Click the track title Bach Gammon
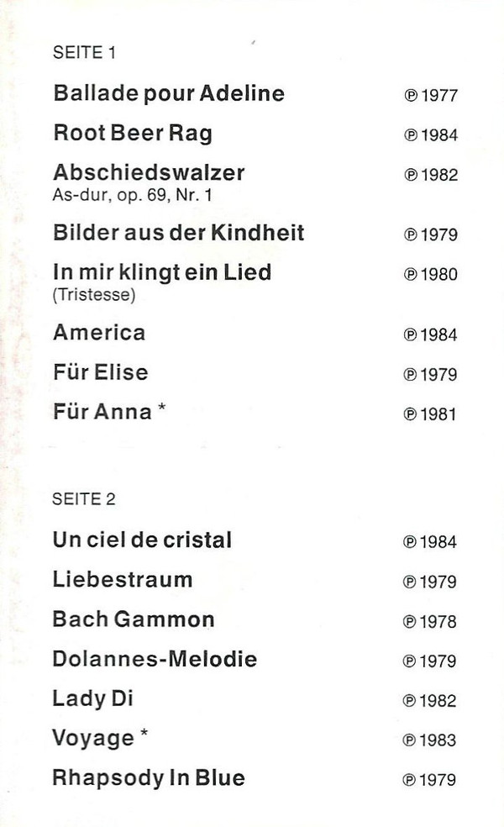Screen dimensions: 504x827 [133, 619]
